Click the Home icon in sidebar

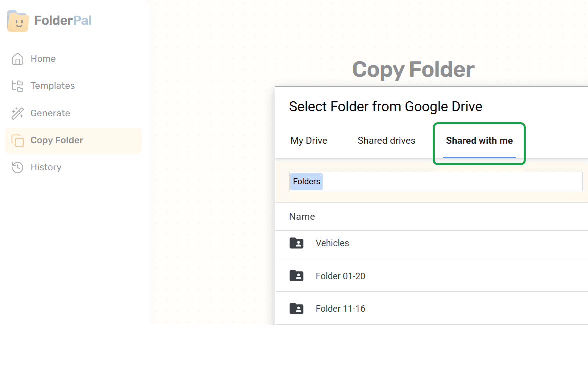(17, 59)
